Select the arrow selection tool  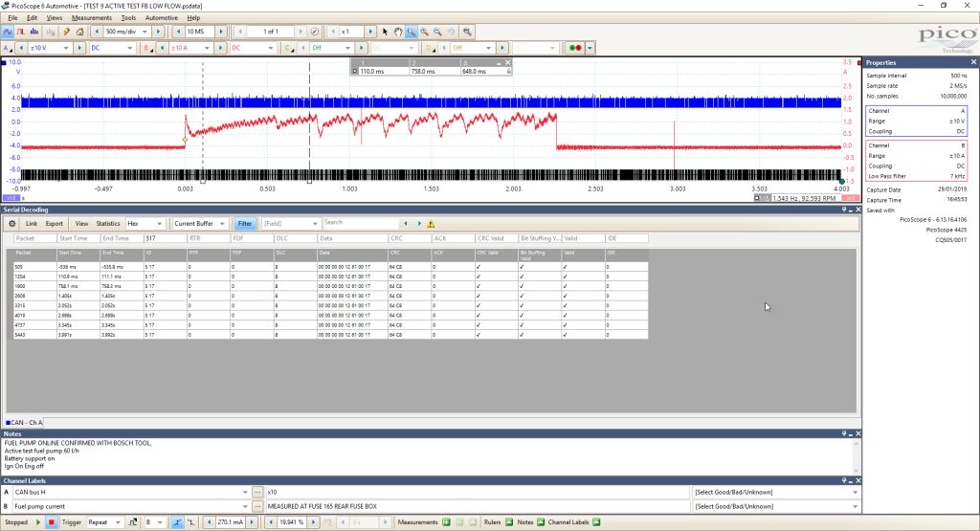point(385,32)
